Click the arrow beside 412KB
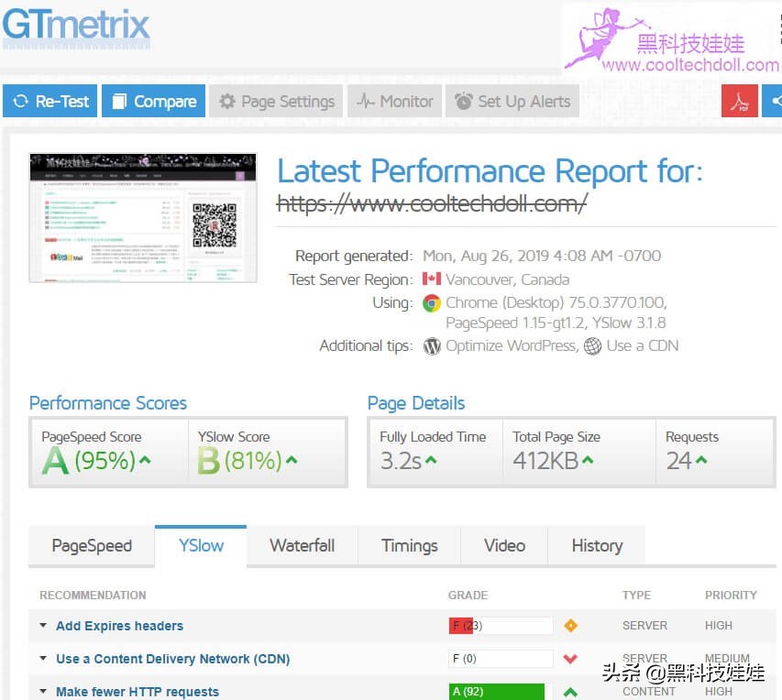782x700 pixels. click(588, 459)
